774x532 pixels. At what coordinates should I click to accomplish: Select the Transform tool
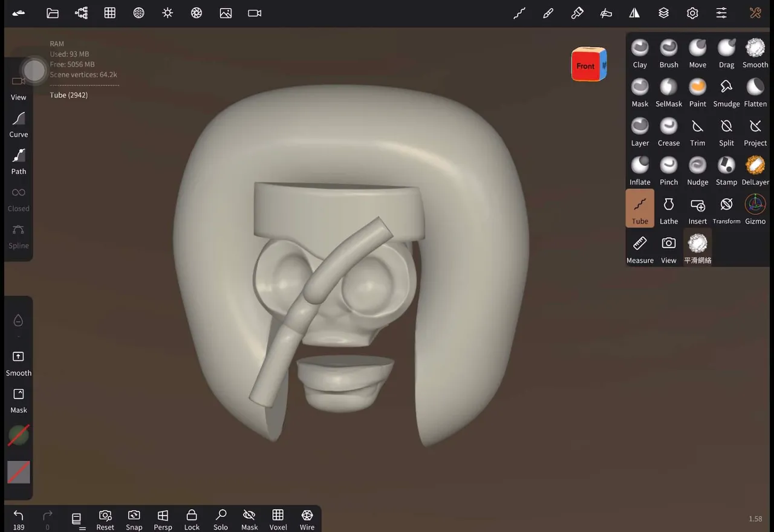tap(726, 209)
